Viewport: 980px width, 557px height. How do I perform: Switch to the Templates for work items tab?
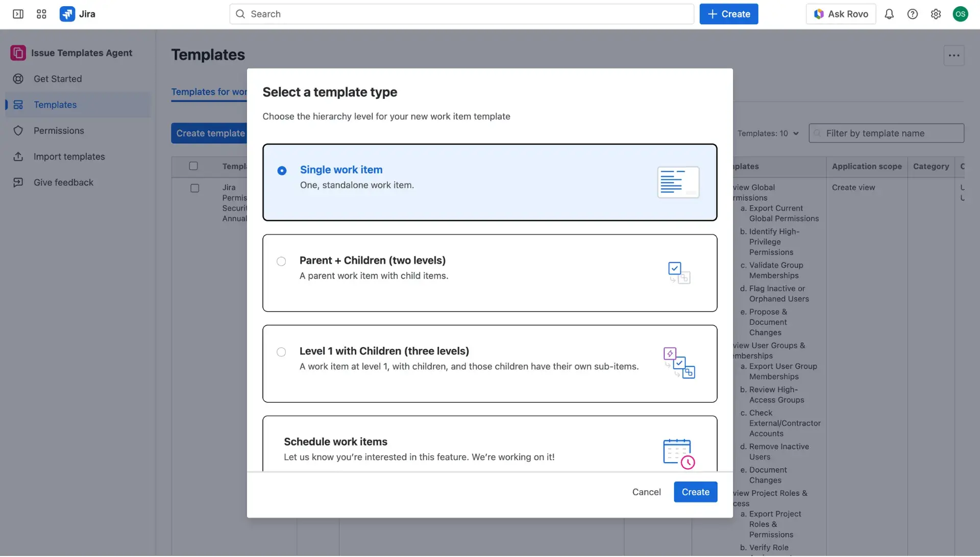coord(210,92)
